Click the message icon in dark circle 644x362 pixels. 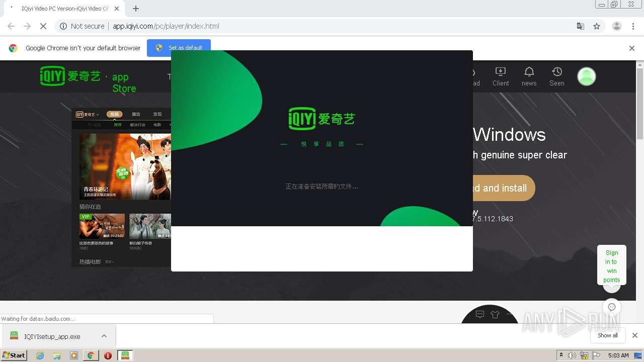(479, 315)
